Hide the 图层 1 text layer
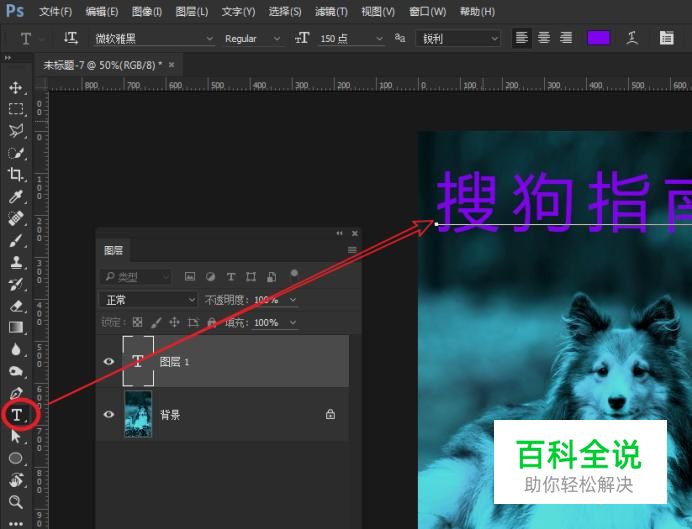Screen dimensions: 692x529 click(109, 361)
